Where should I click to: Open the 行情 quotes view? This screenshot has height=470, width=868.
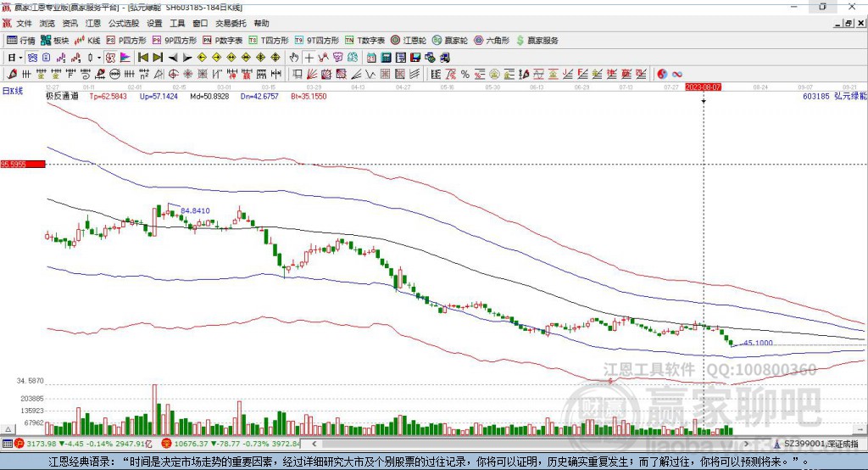click(x=20, y=41)
